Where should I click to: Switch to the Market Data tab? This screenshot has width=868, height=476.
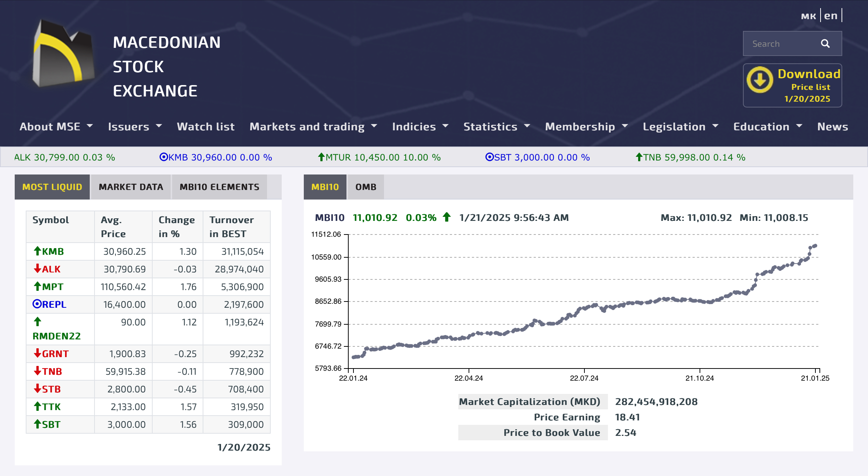[x=131, y=187]
